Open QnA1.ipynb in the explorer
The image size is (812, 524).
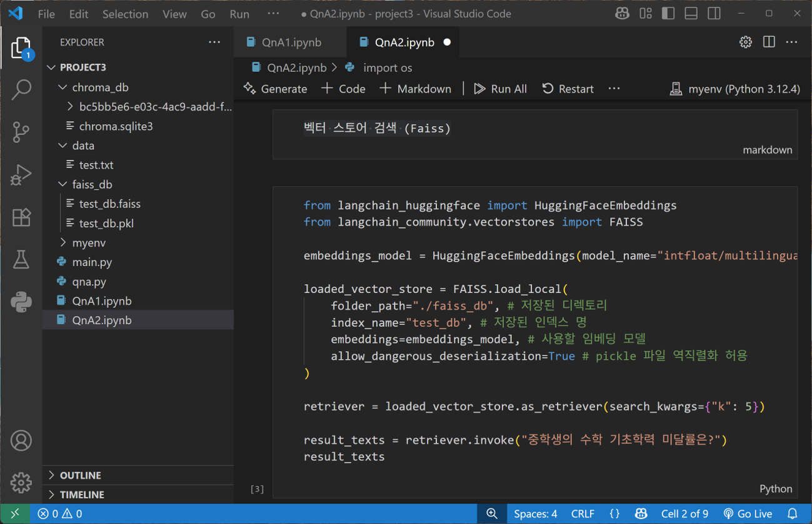point(138,301)
